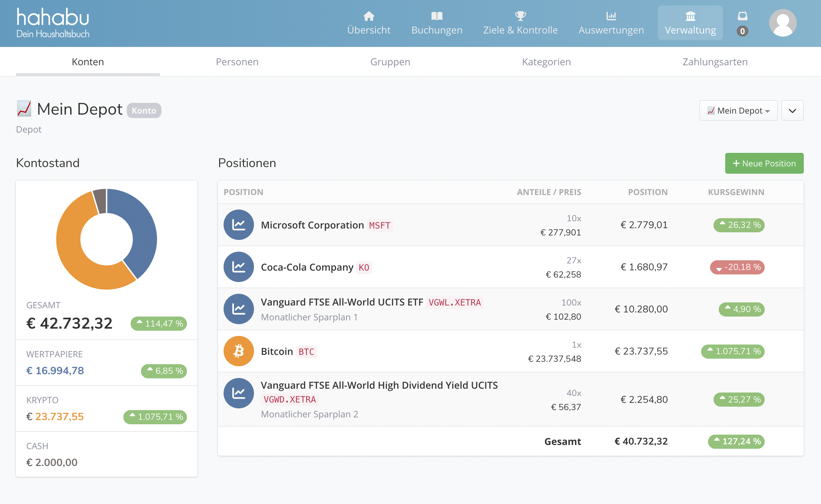The height and width of the screenshot is (504, 821).
Task: Switch to the Gruppen tab
Action: point(390,62)
